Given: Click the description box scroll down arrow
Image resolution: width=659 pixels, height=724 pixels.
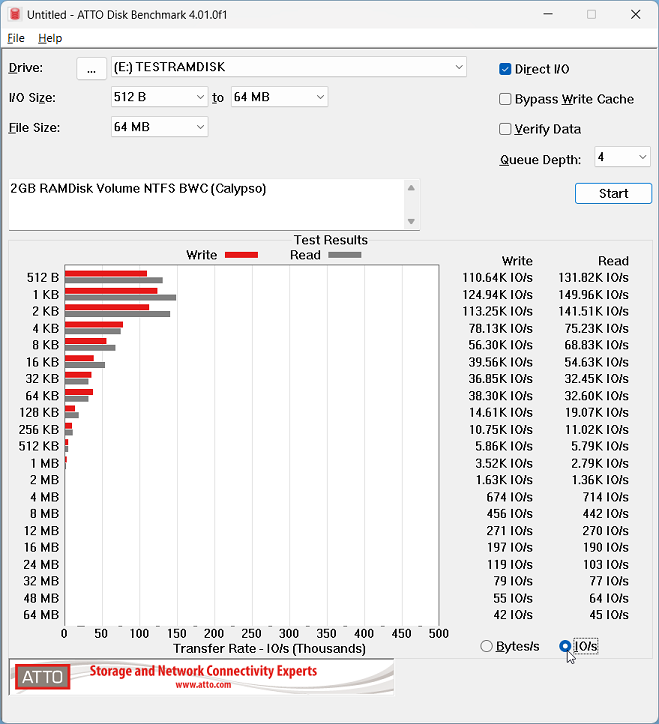Looking at the screenshot, I should 411,222.
